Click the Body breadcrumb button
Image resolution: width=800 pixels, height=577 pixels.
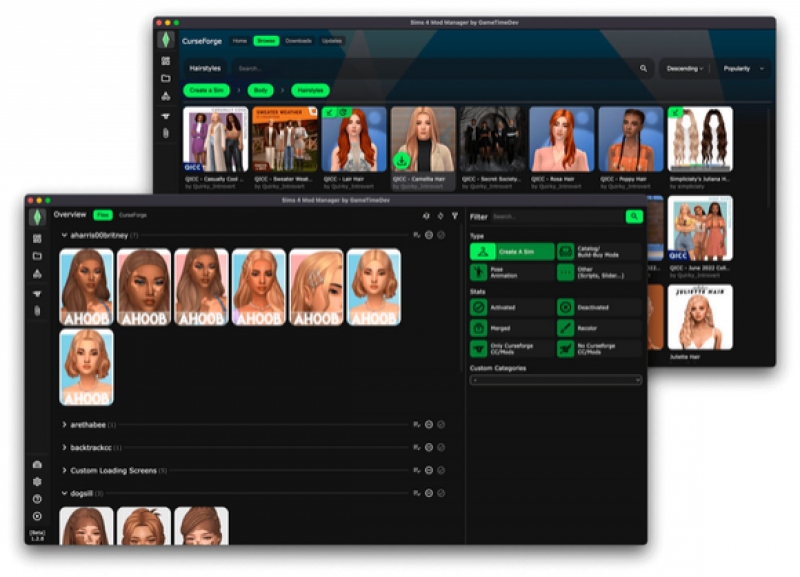pyautogui.click(x=260, y=90)
